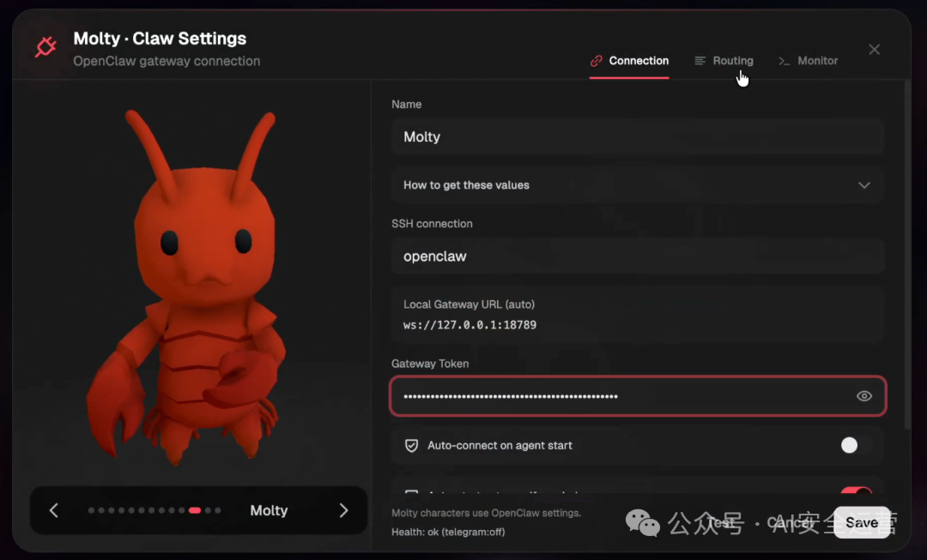
Task: Click the settings panel vertical scrollbar
Action: coord(907,254)
